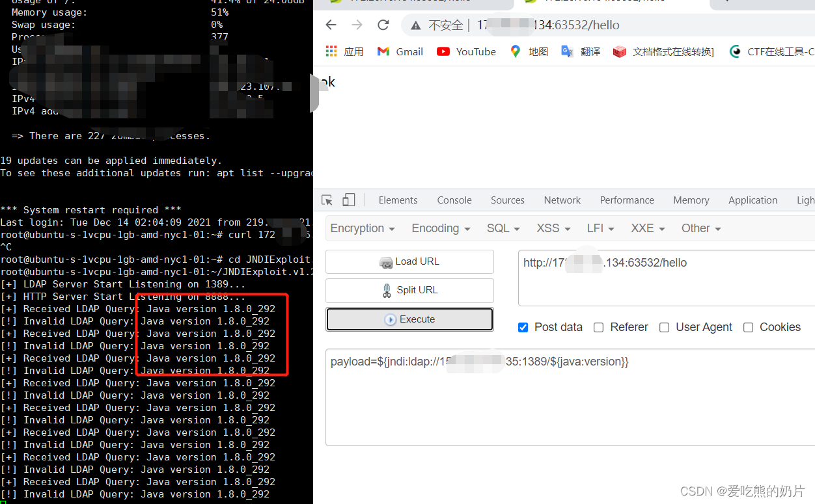
Task: Open the Gmail bookmark
Action: pyautogui.click(x=400, y=51)
